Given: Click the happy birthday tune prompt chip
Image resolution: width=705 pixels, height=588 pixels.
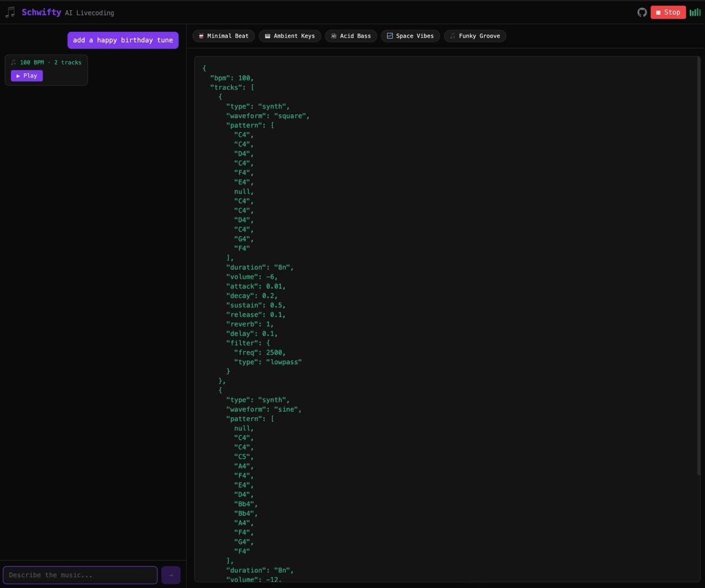Looking at the screenshot, I should click(x=123, y=40).
